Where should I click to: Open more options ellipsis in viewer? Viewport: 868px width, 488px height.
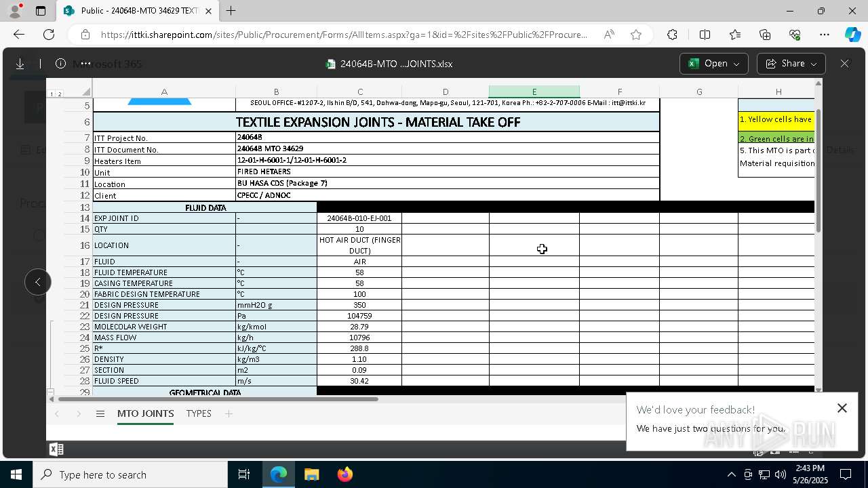click(x=85, y=64)
